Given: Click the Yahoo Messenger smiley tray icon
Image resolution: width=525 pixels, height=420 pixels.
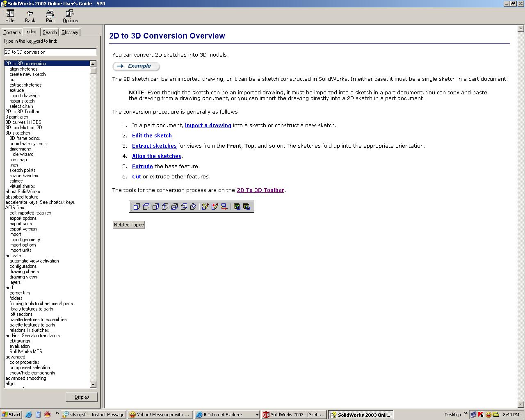Looking at the screenshot, I should 488,415.
